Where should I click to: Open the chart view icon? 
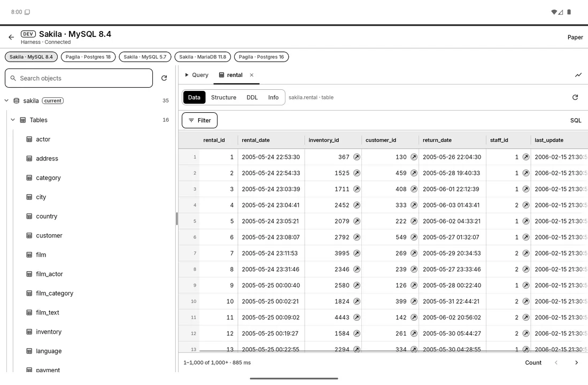coord(578,75)
